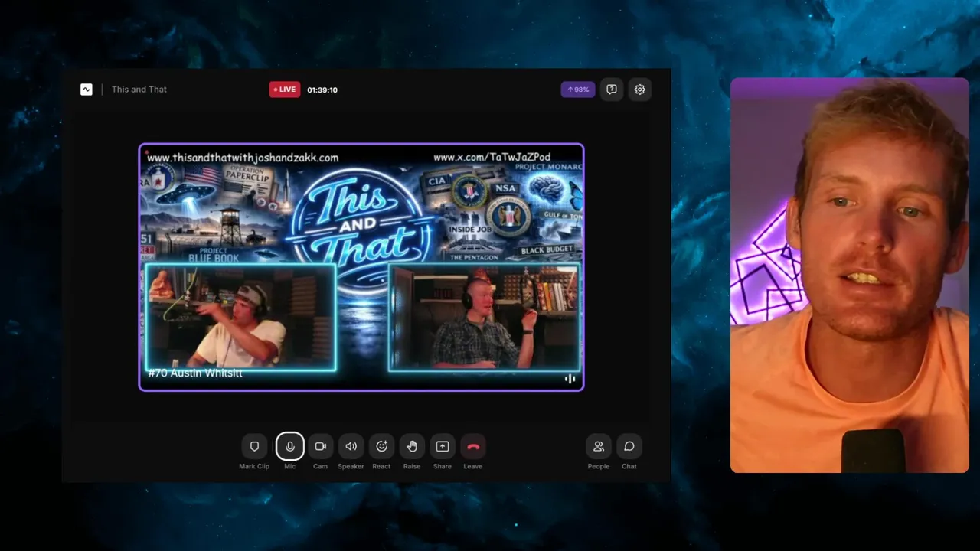Click the studio logo icon beside This and That
The image size is (980, 551).
click(87, 90)
